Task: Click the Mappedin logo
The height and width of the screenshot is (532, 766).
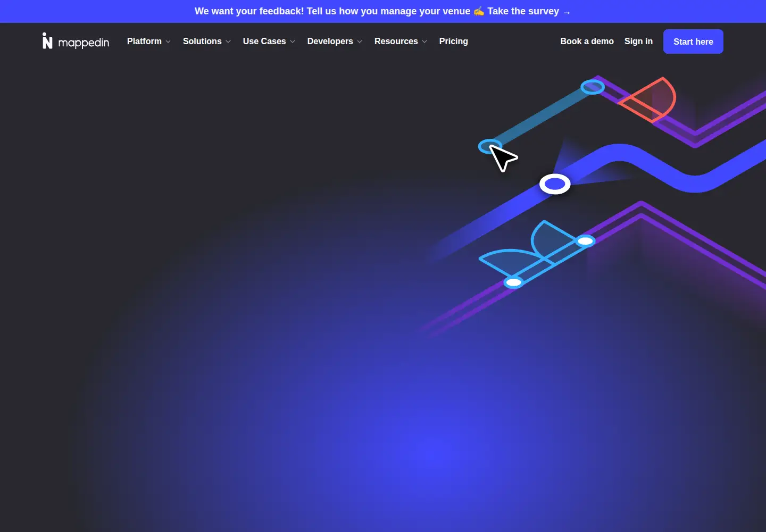Action: coord(76,41)
